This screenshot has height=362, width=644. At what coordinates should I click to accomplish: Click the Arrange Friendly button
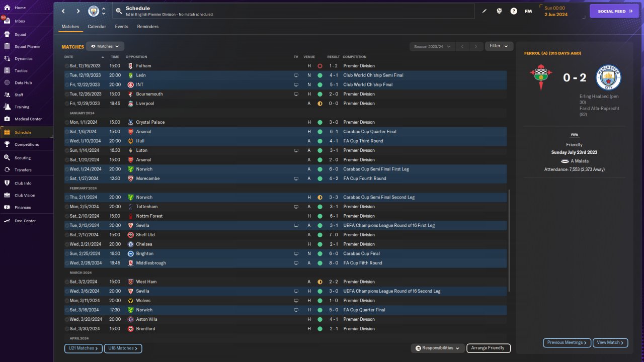[489, 348]
